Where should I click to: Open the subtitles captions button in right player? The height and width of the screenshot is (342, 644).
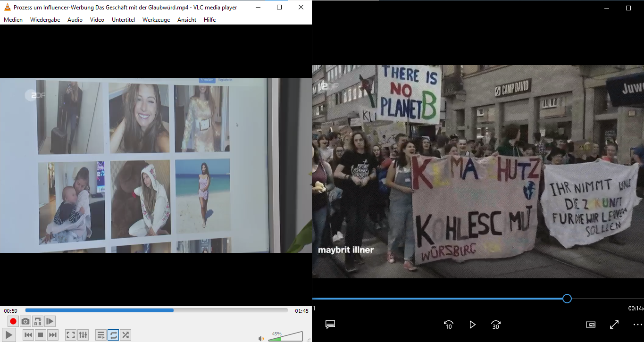pos(330,325)
